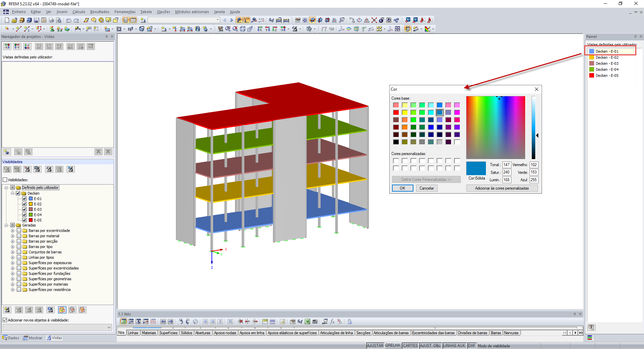This screenshot has height=349, width=644.
Task: Click the table lock icon
Action: tap(350, 321)
